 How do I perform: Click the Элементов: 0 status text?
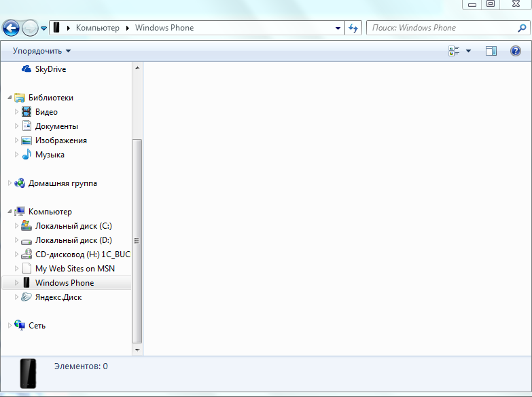coord(81,366)
